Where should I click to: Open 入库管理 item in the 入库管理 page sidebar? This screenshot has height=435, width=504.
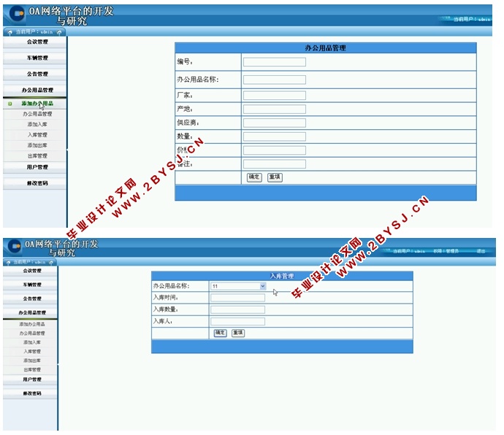[x=32, y=352]
